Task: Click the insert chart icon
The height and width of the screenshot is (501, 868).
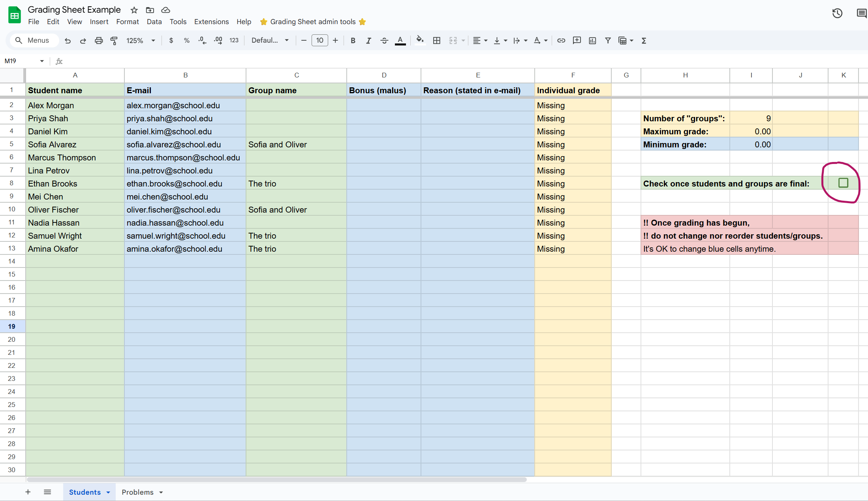Action: pyautogui.click(x=592, y=40)
